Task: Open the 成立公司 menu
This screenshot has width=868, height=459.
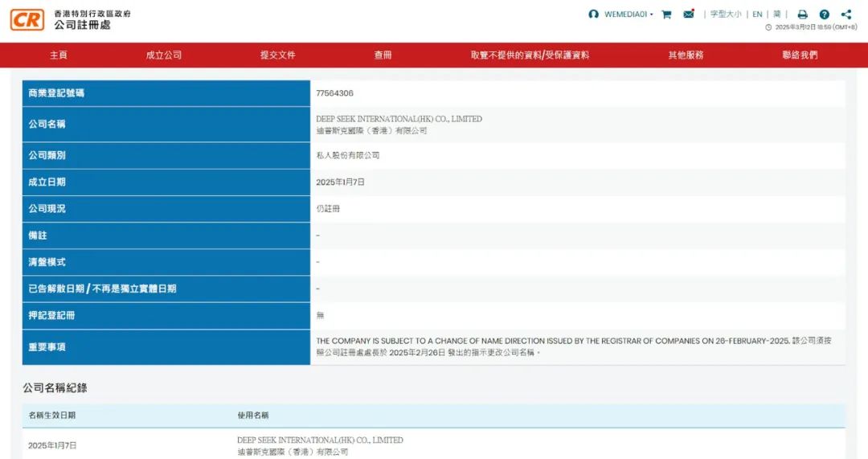Action: pyautogui.click(x=164, y=55)
